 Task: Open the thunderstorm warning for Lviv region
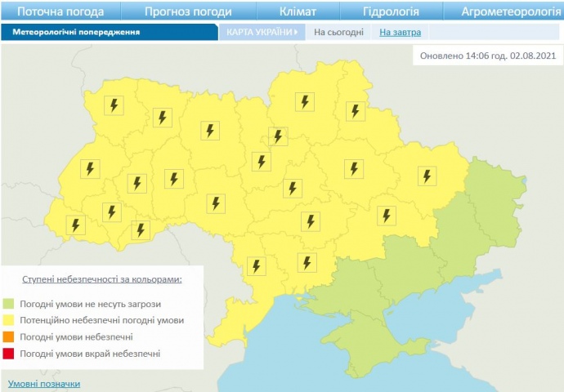point(89,168)
